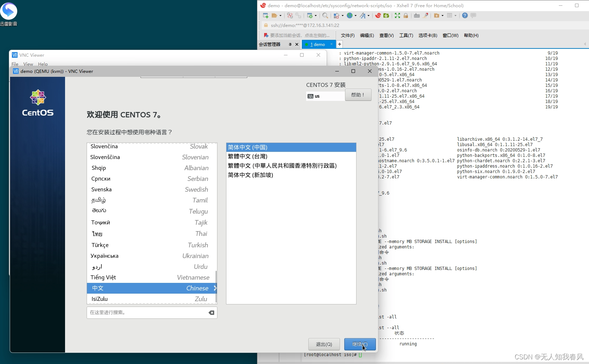Click the green Xftp icon in Xshell toolbar

386,15
